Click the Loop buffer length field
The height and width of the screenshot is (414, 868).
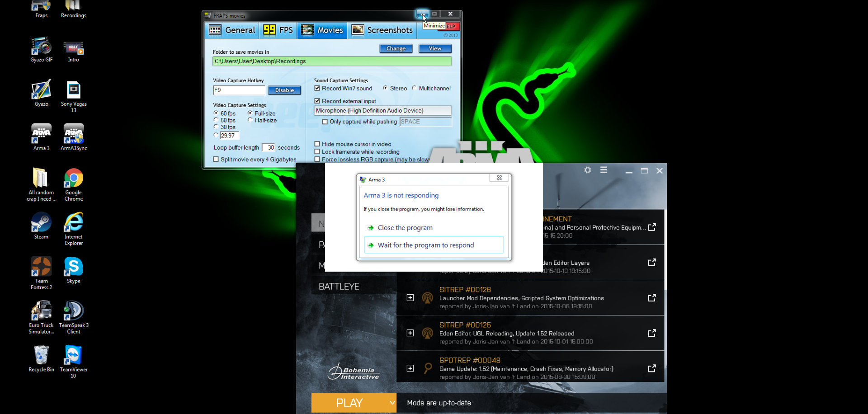tap(269, 147)
